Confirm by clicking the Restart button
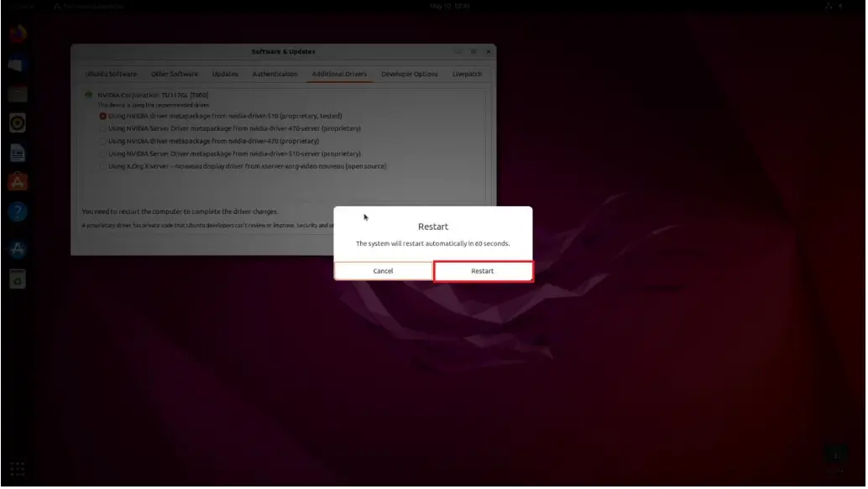 484,272
